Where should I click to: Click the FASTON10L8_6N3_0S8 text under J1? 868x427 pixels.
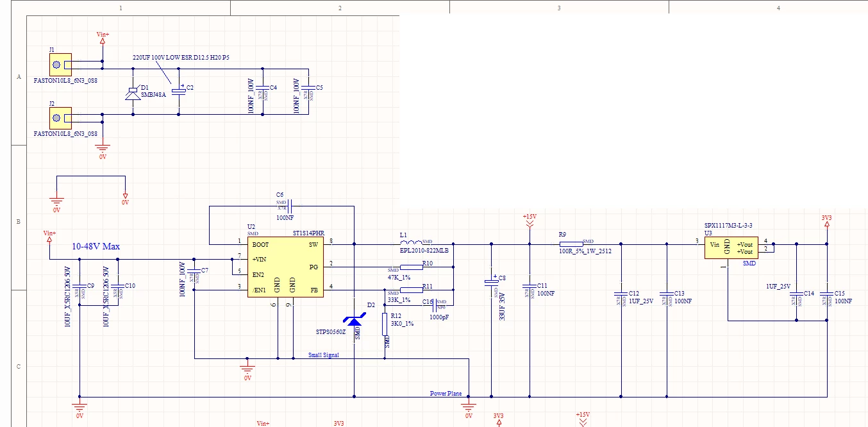[65, 81]
